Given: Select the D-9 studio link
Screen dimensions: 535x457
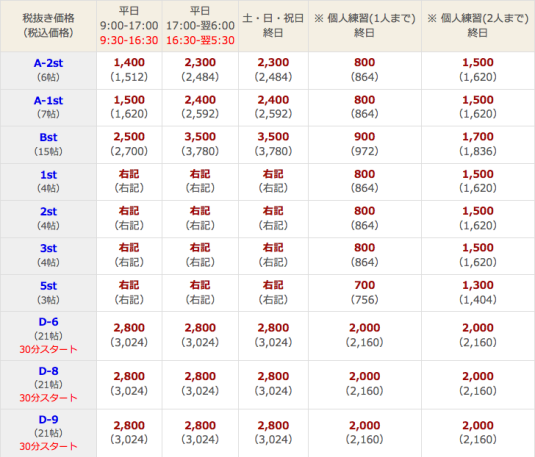Looking at the screenshot, I should pyautogui.click(x=48, y=419).
